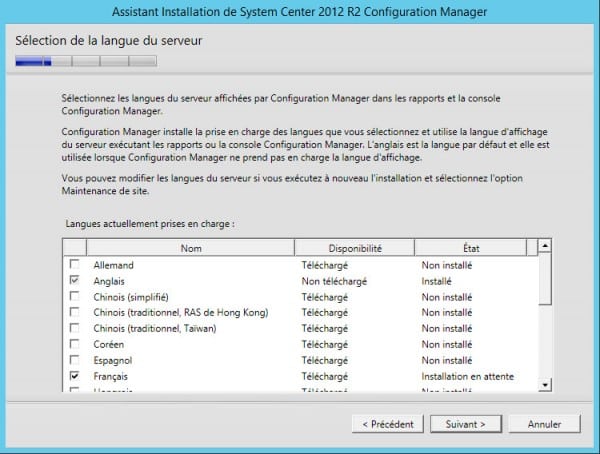Select Chinois (traditionnel, RAS de Hong Kong) checkbox
The width and height of the screenshot is (600, 454).
pyautogui.click(x=75, y=313)
